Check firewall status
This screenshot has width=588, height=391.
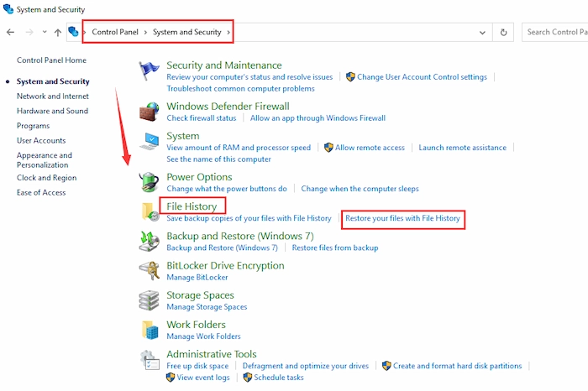coord(202,118)
